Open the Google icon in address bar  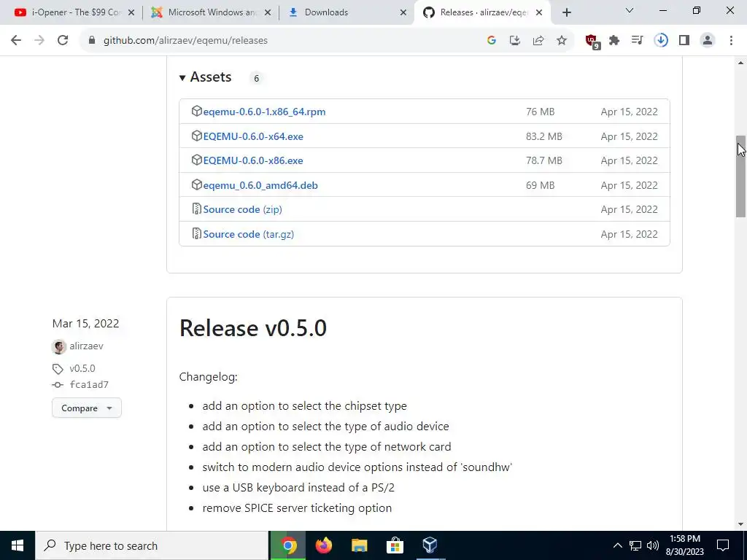(492, 41)
